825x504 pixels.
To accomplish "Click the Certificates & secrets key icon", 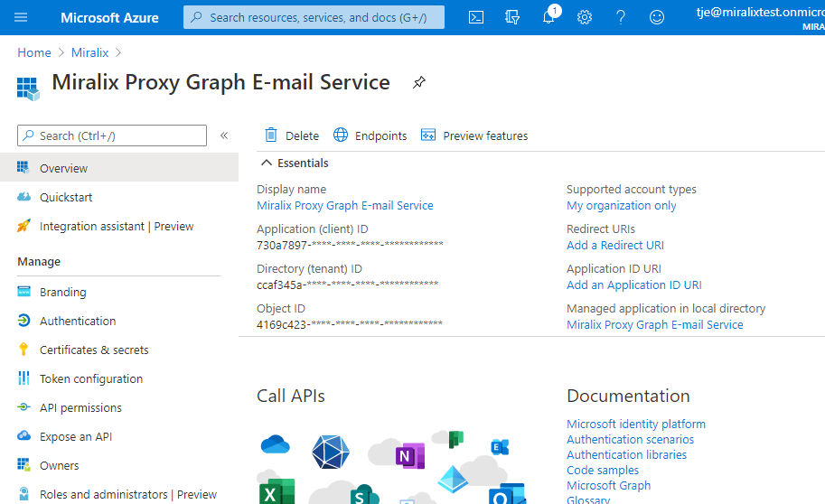I will (x=23, y=350).
